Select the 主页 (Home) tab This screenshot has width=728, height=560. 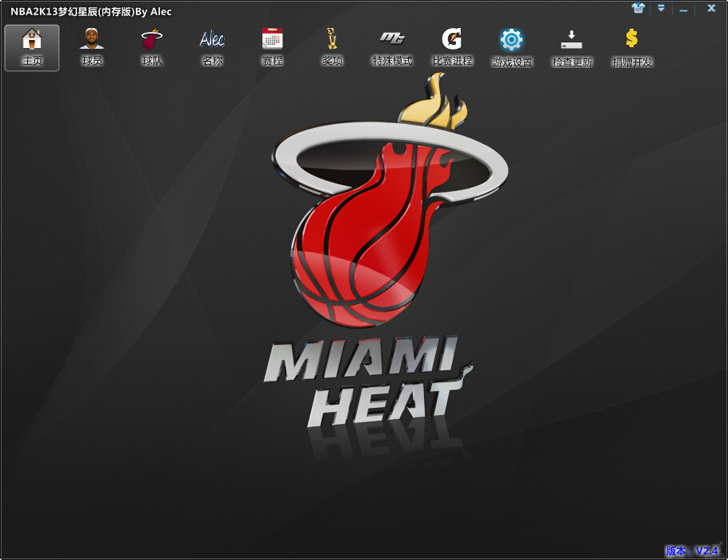point(32,46)
